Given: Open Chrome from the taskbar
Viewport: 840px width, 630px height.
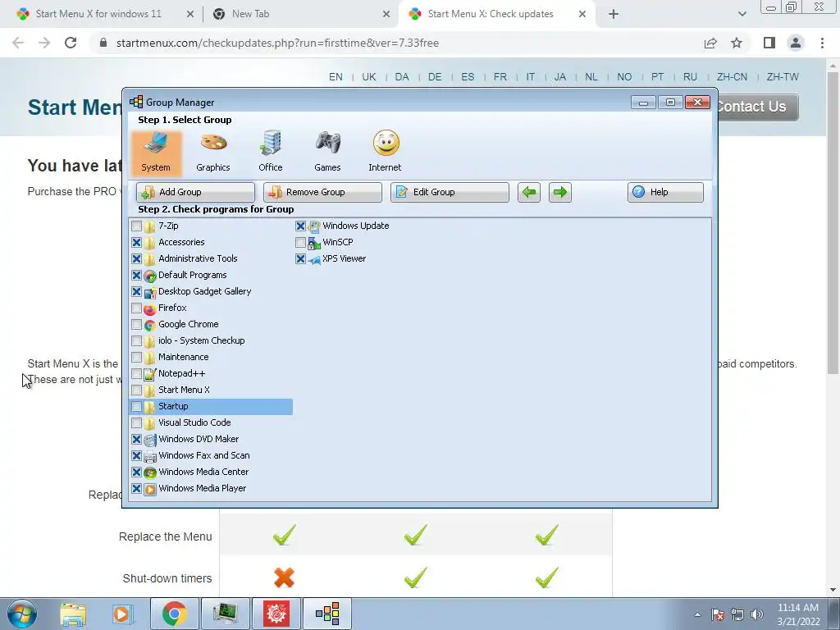Looking at the screenshot, I should point(174,614).
